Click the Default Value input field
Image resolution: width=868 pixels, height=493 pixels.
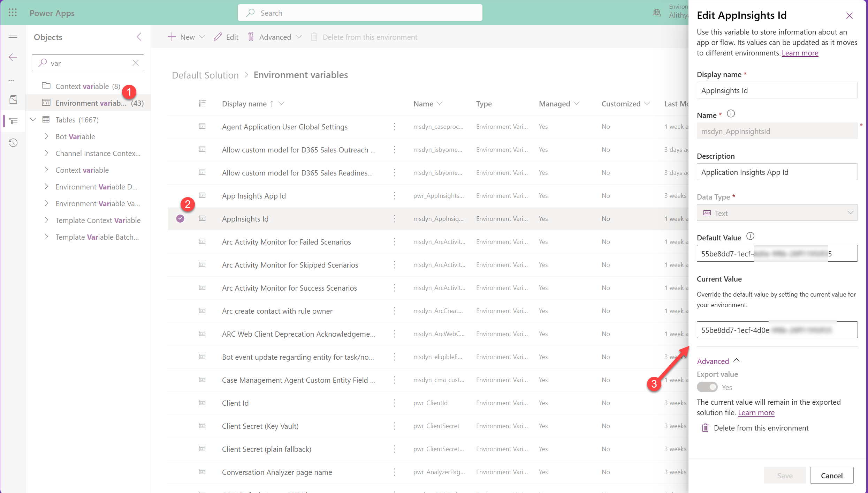click(777, 254)
